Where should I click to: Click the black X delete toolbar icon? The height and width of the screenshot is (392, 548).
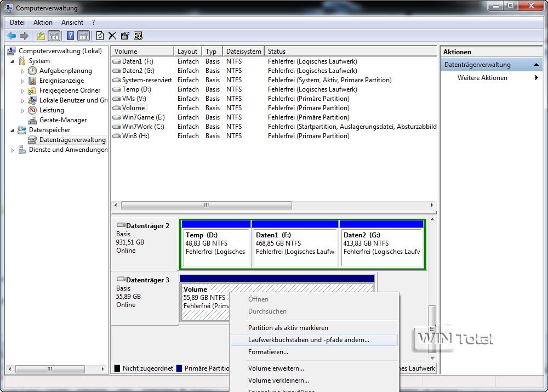click(x=112, y=36)
